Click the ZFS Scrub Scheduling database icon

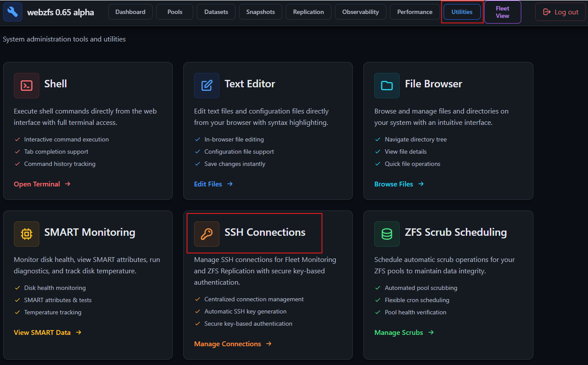click(x=387, y=234)
